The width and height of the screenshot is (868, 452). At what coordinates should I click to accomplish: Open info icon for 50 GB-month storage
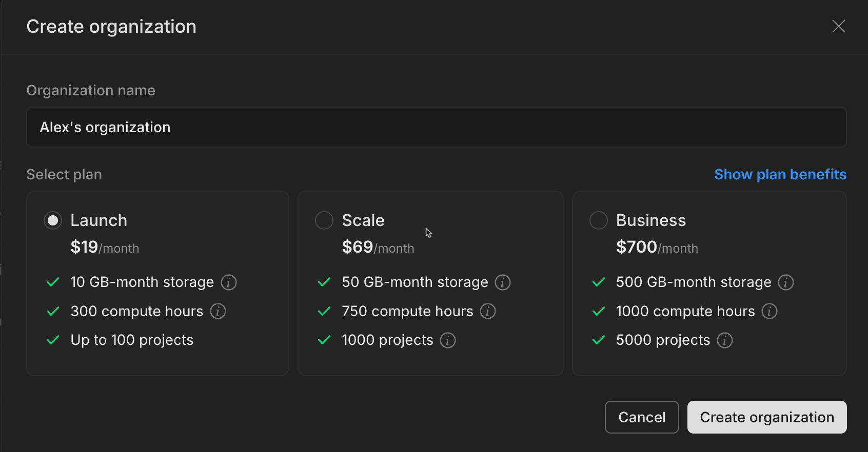[x=503, y=282]
